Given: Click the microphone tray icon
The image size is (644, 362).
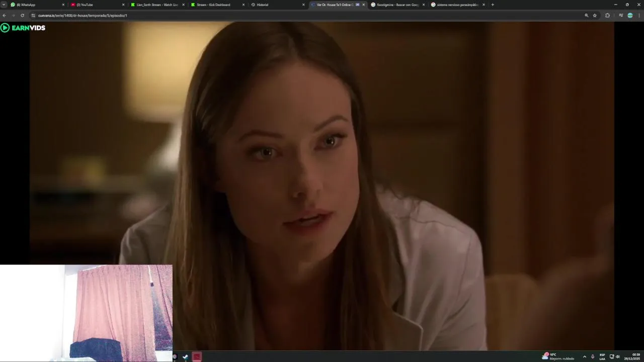Looking at the screenshot, I should coord(593,357).
